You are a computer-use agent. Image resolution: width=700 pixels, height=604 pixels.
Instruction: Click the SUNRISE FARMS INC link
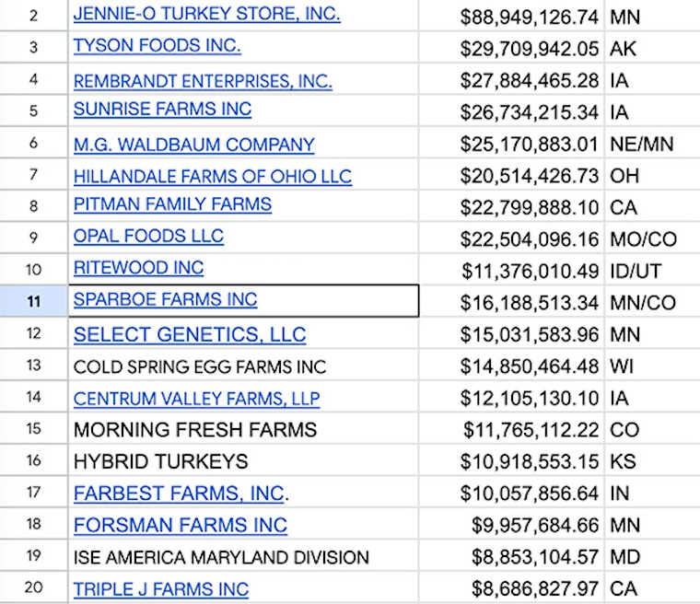coord(162,109)
